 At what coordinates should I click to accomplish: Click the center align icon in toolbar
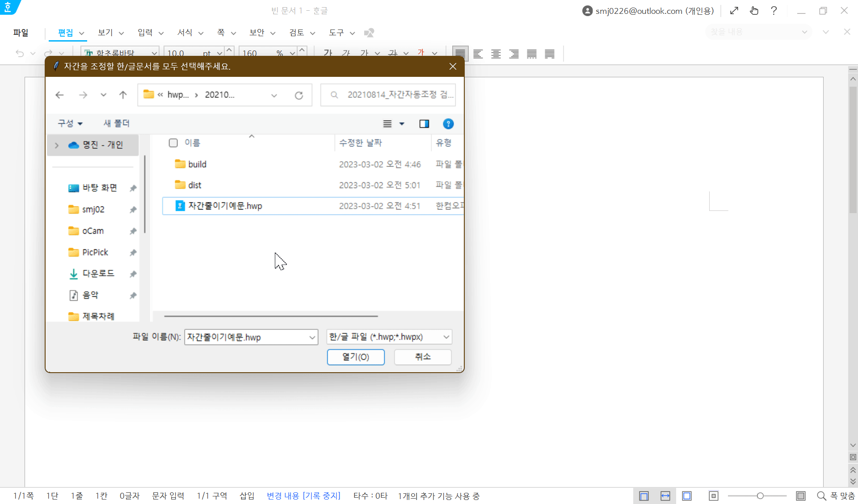496,54
